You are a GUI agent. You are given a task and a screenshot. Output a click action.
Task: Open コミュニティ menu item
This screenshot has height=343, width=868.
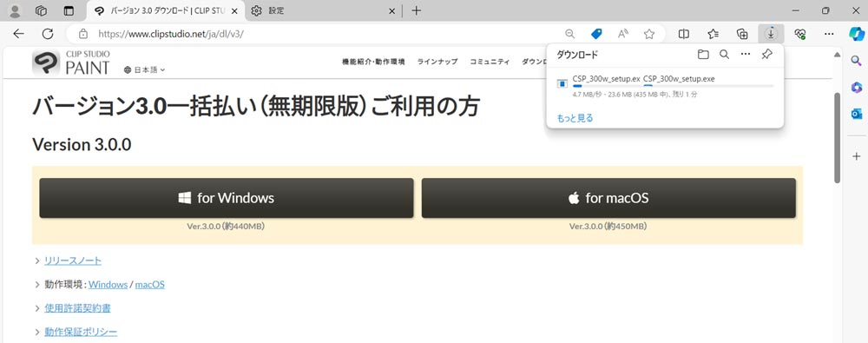490,62
